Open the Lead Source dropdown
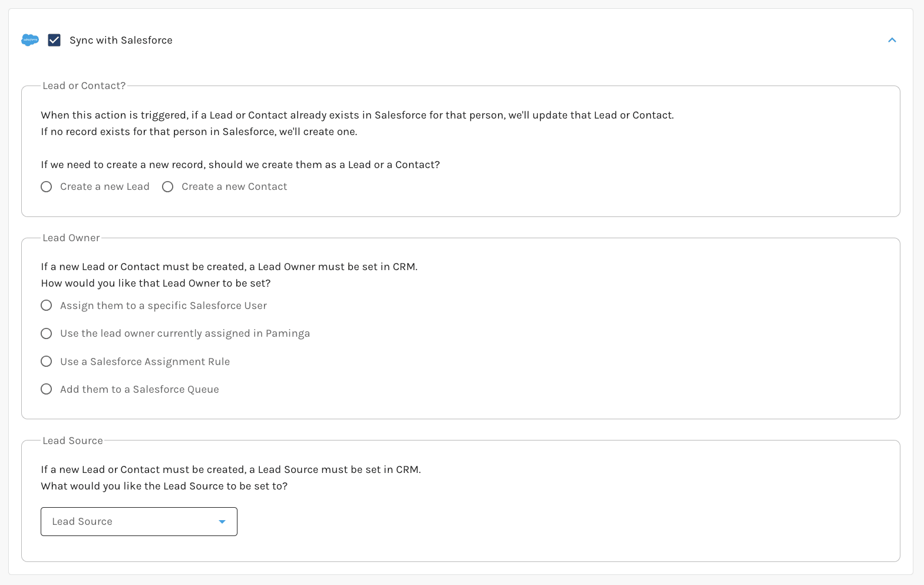Viewport: 924px width, 585px height. 139,522
